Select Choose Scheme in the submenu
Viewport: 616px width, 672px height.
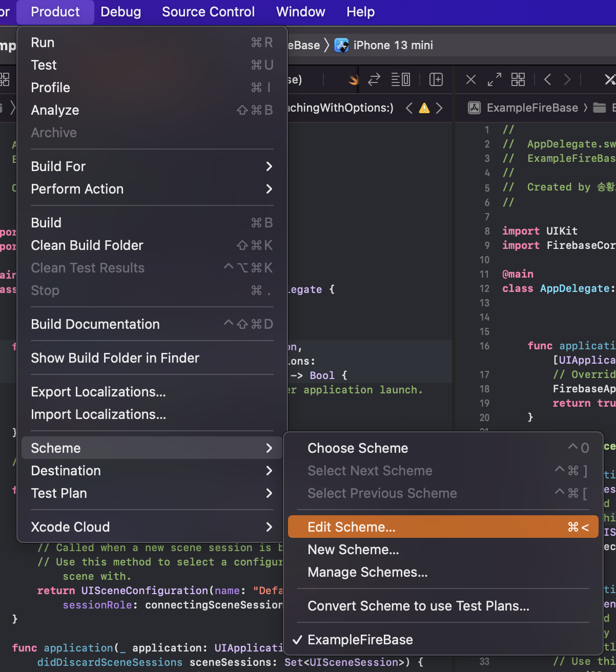(x=443, y=448)
